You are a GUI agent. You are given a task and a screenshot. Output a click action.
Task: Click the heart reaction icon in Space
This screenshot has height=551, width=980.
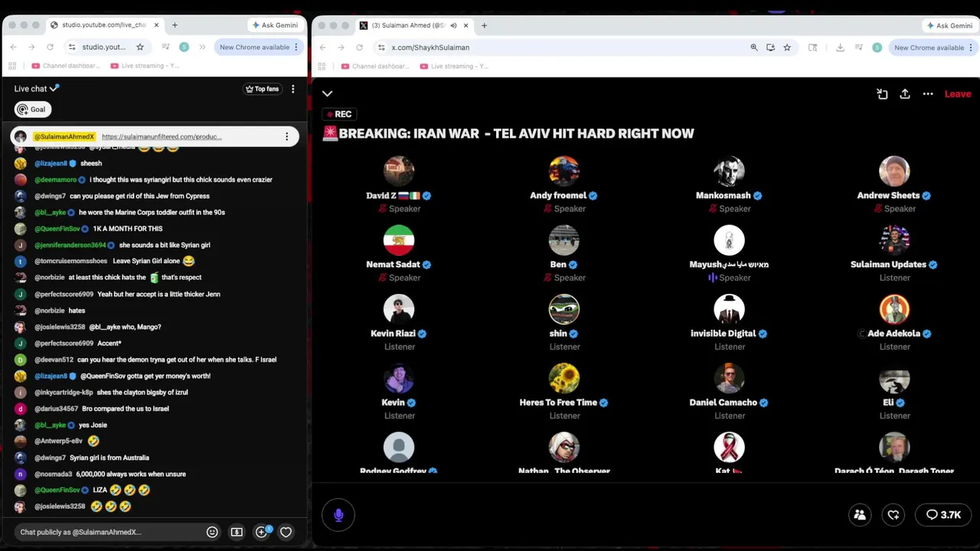(x=893, y=515)
